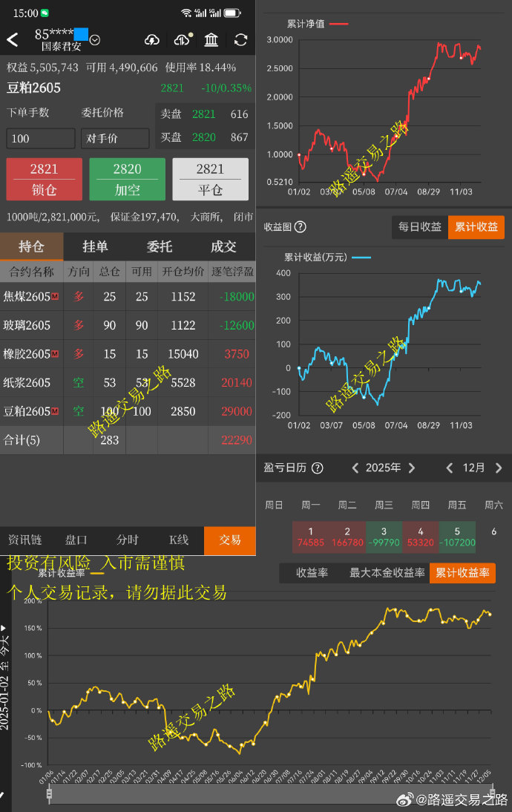Click the 累计收益(万元) blue legend
This screenshot has width=512, height=812.
327,258
